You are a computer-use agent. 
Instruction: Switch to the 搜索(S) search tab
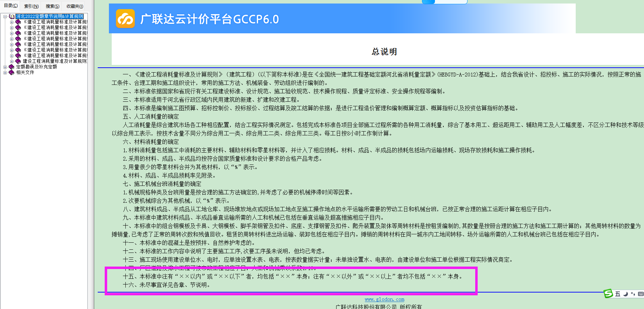(53, 6)
